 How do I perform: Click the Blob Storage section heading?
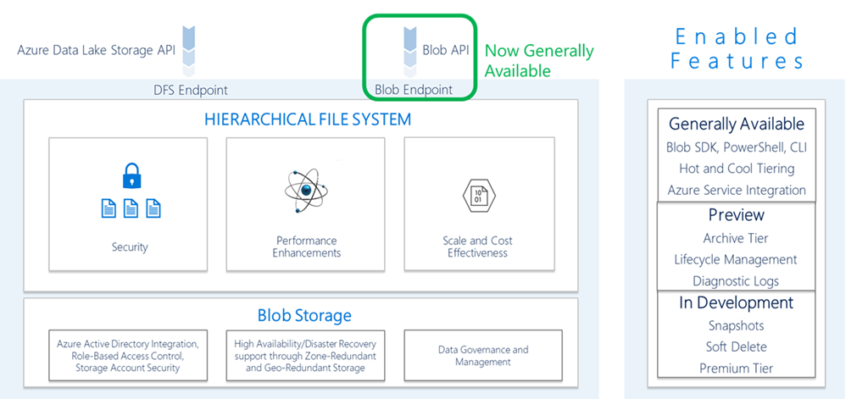pyautogui.click(x=304, y=316)
